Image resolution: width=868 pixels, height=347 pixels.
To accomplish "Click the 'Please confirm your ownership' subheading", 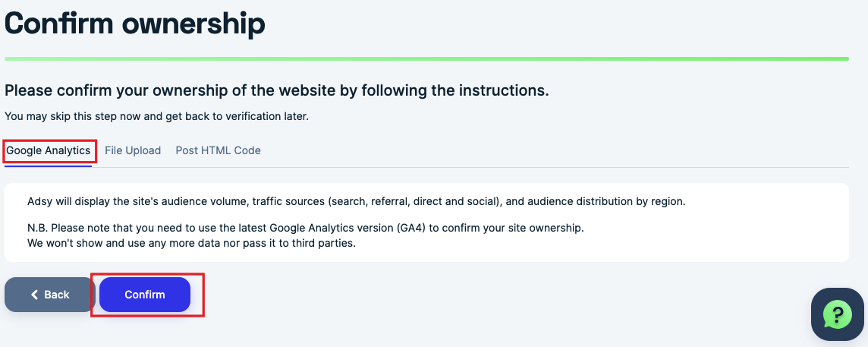I will 277,90.
